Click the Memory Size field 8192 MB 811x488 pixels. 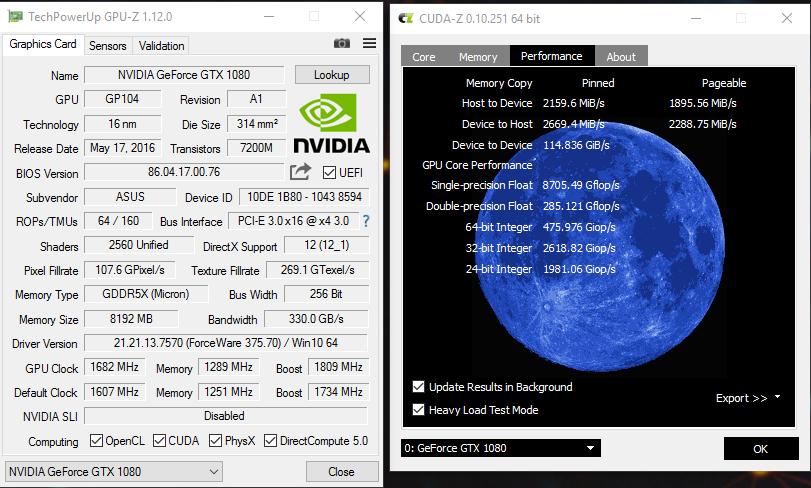point(131,319)
